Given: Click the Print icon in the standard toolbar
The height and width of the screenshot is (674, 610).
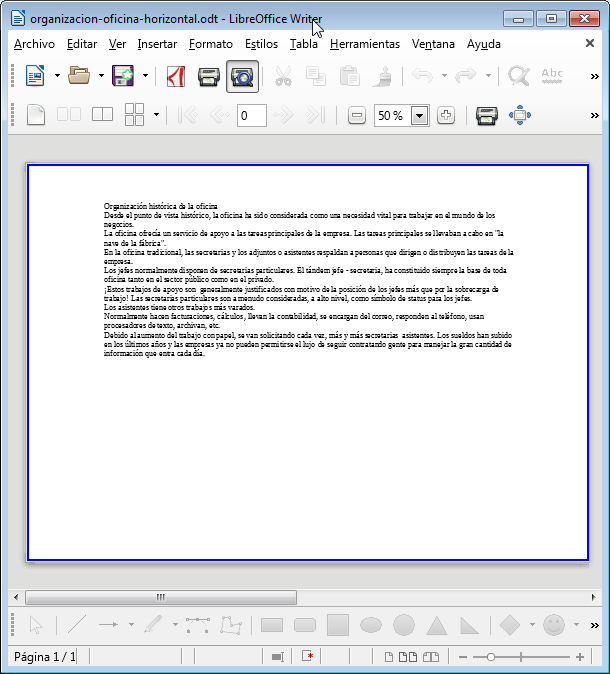Looking at the screenshot, I should [209, 77].
